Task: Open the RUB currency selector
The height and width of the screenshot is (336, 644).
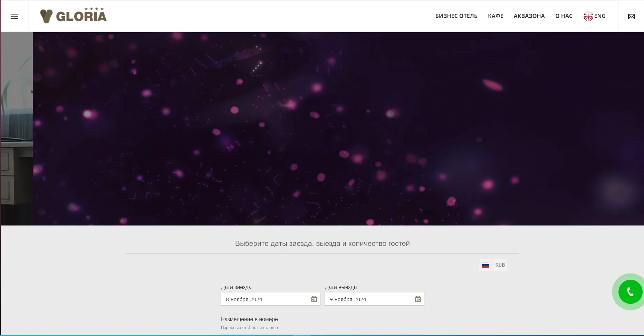Action: click(500, 265)
